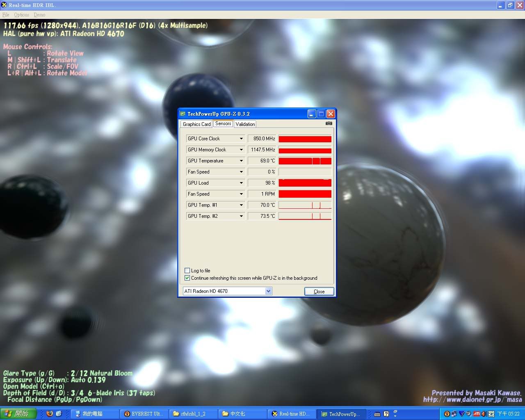This screenshot has height=420, width=525.
Task: Open the Demo menu in HDR IBL
Action: tap(39, 15)
